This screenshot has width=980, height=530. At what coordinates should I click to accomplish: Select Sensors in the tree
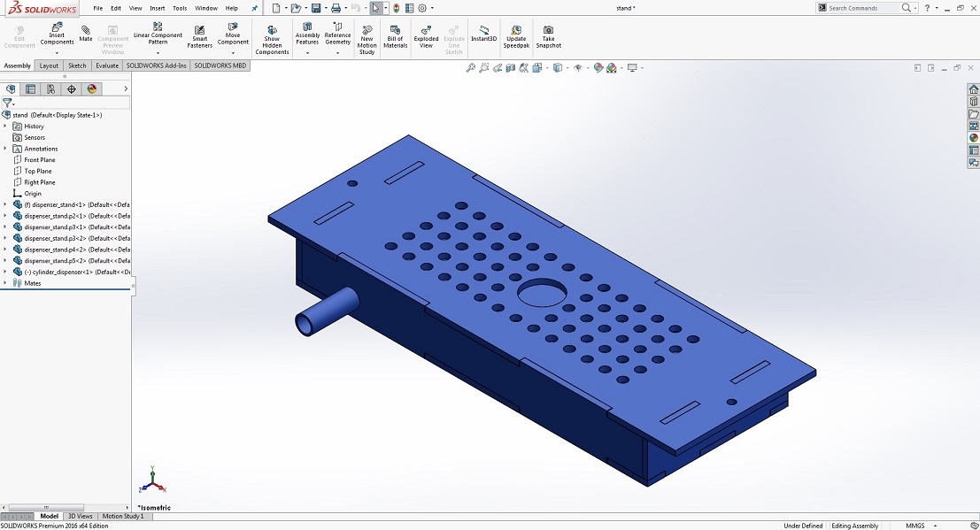pos(35,137)
